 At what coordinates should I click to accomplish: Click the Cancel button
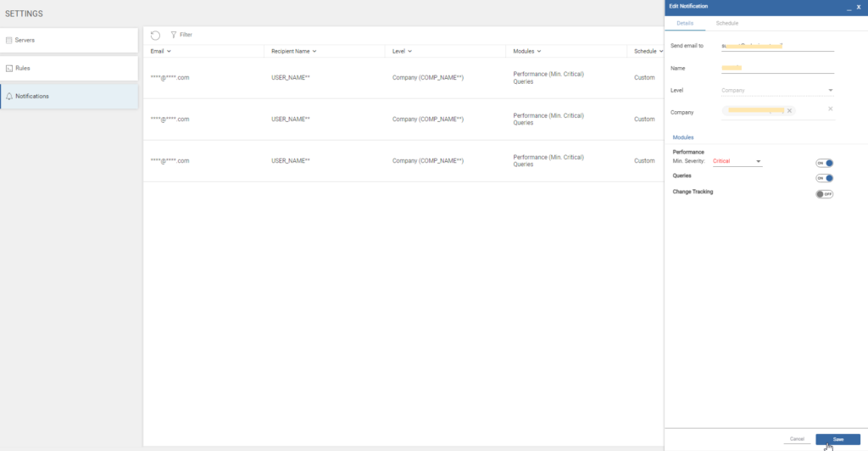pos(797,439)
